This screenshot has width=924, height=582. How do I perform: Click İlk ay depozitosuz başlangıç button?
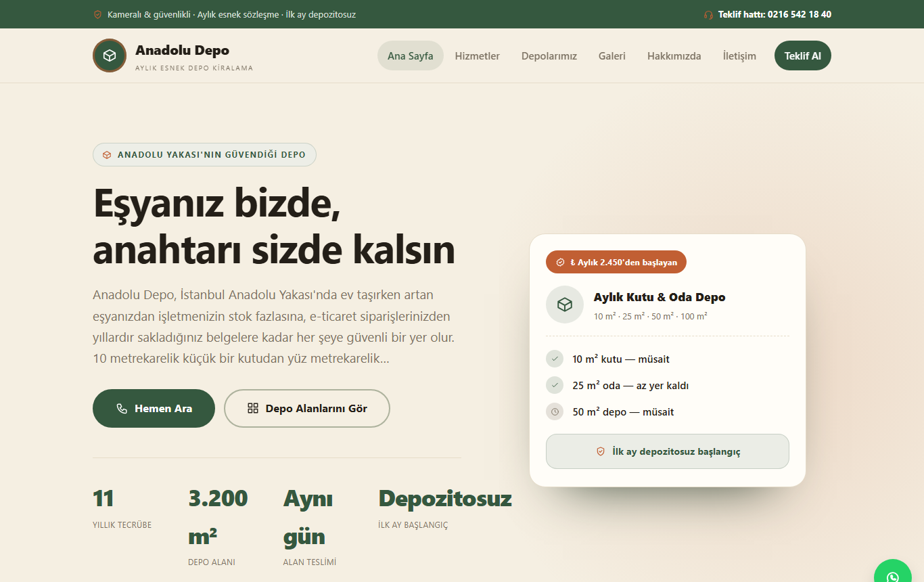click(668, 451)
